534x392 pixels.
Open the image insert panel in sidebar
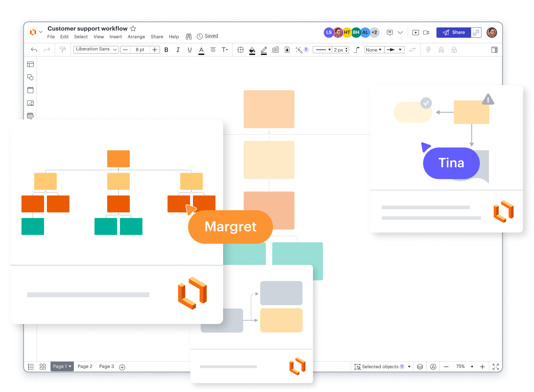tap(30, 103)
